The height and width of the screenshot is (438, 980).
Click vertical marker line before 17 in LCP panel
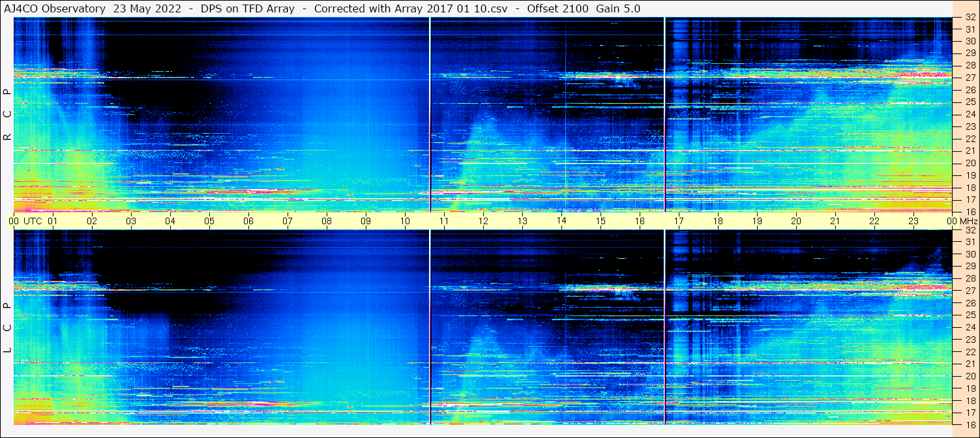[x=664, y=326]
